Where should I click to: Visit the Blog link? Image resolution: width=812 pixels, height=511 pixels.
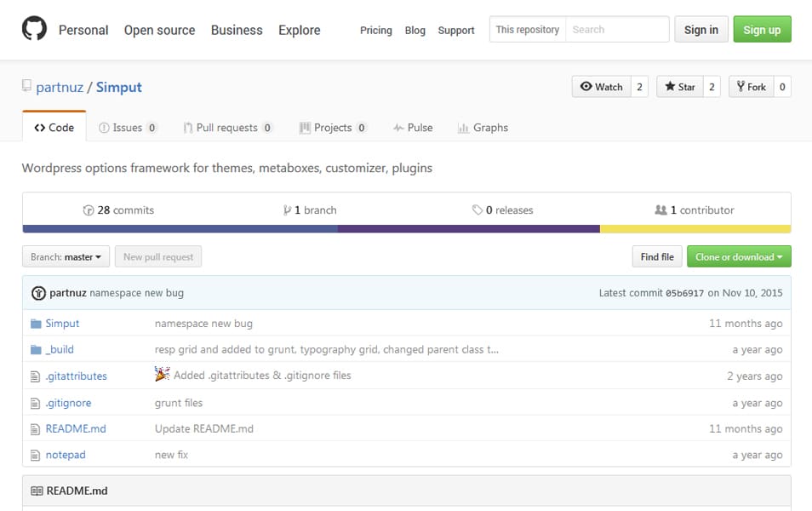pyautogui.click(x=415, y=31)
